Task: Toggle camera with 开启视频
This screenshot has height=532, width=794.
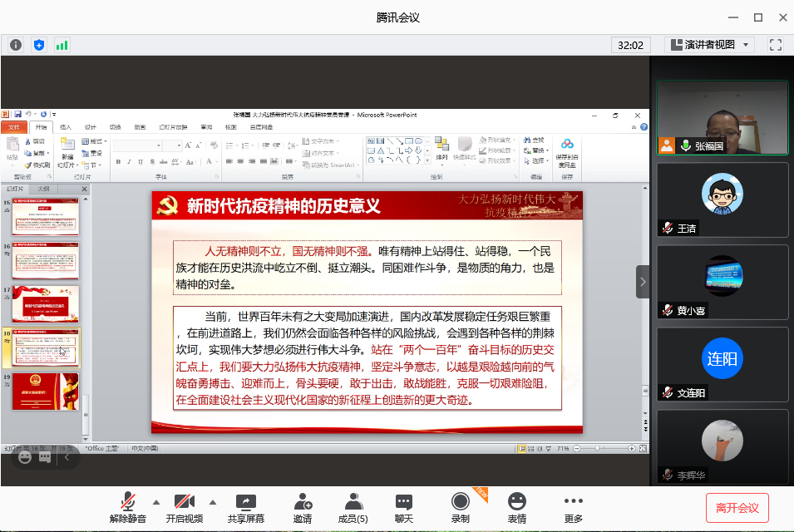Action: 184,508
